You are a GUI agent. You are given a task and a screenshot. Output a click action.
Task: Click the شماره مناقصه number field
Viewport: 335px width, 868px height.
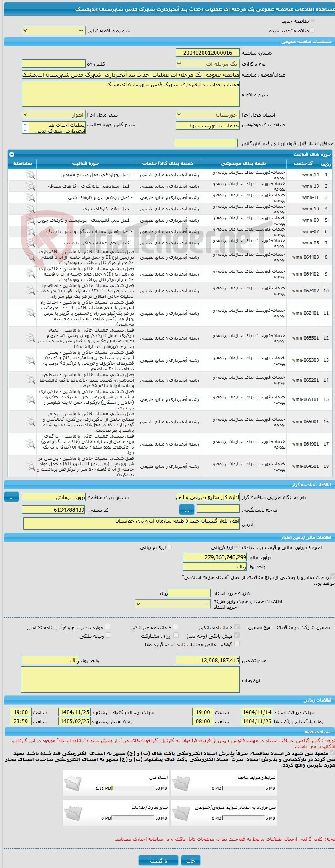pyautogui.click(x=207, y=53)
